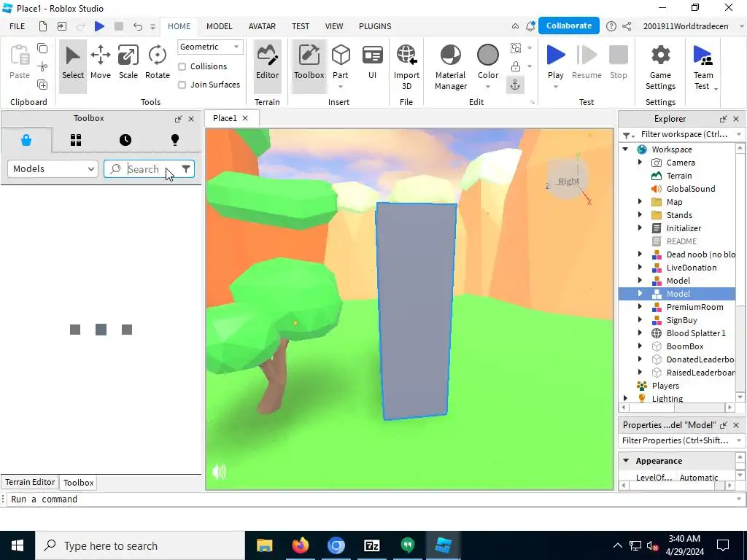Open File Explorer from the taskbar
The image size is (747, 560).
[x=264, y=545]
